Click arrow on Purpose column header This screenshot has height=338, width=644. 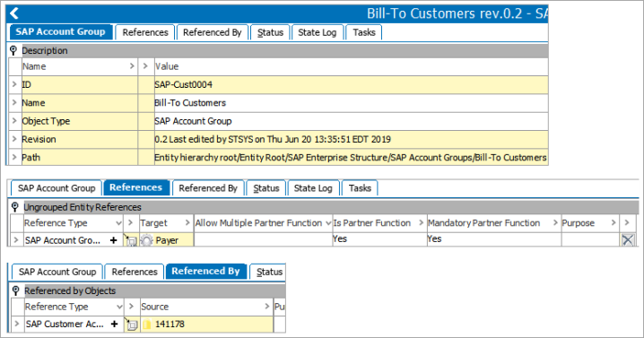point(614,222)
